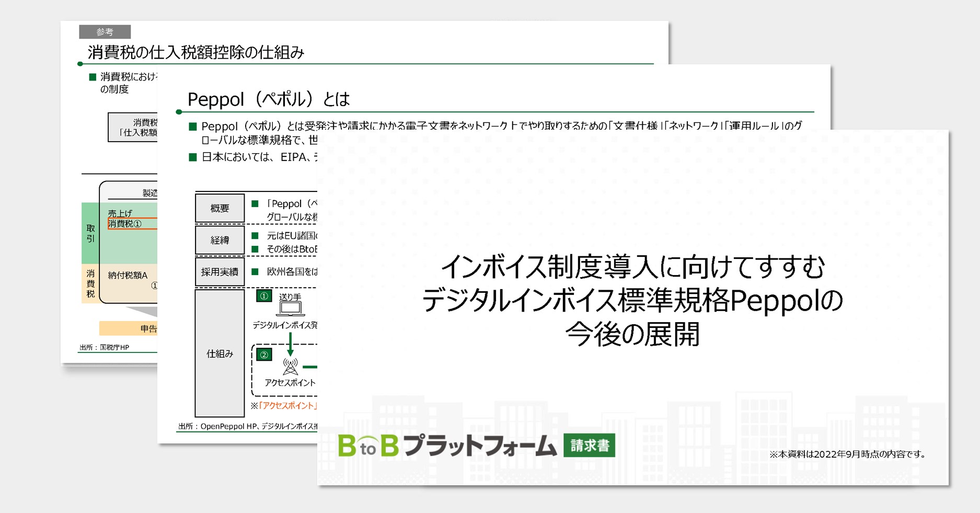Click the orange '※「アクセスポイント」' note

(284, 405)
